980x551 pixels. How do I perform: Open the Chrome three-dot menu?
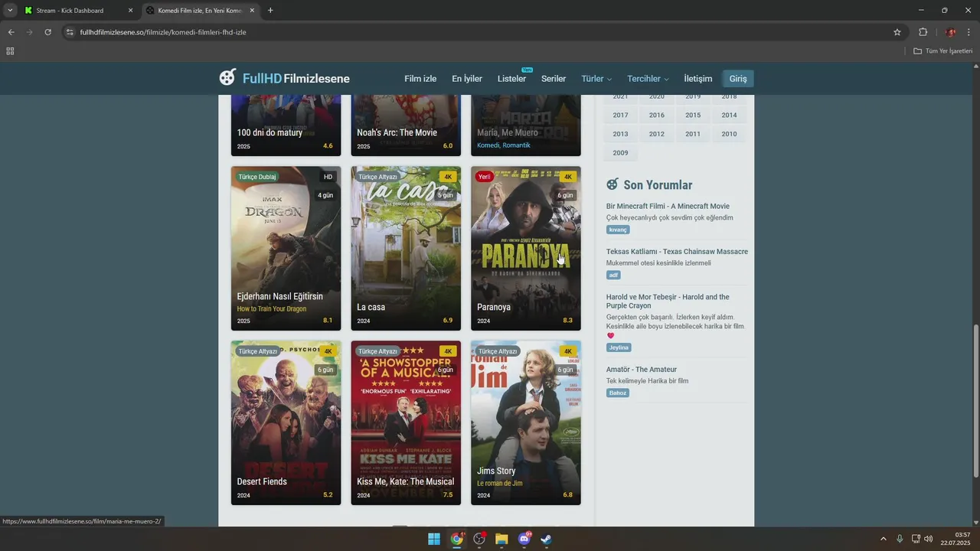[969, 32]
